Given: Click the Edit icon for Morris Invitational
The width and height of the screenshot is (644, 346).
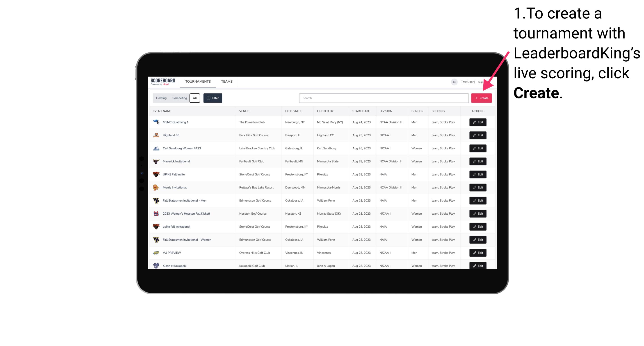Looking at the screenshot, I should (477, 187).
